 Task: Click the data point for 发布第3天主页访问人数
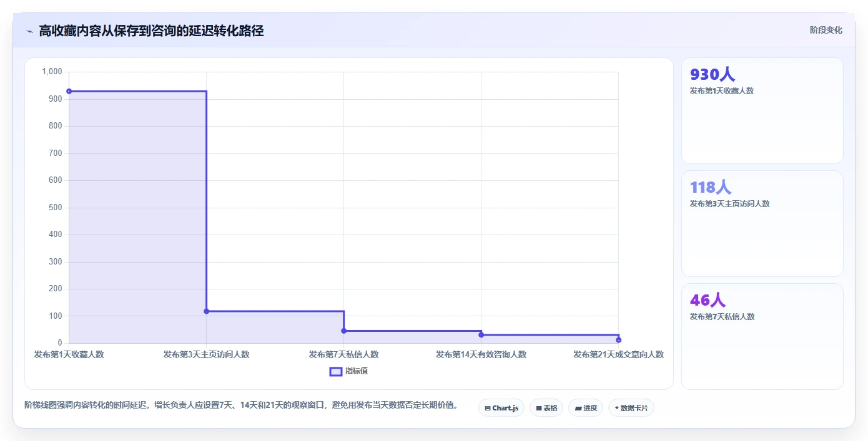coord(206,311)
